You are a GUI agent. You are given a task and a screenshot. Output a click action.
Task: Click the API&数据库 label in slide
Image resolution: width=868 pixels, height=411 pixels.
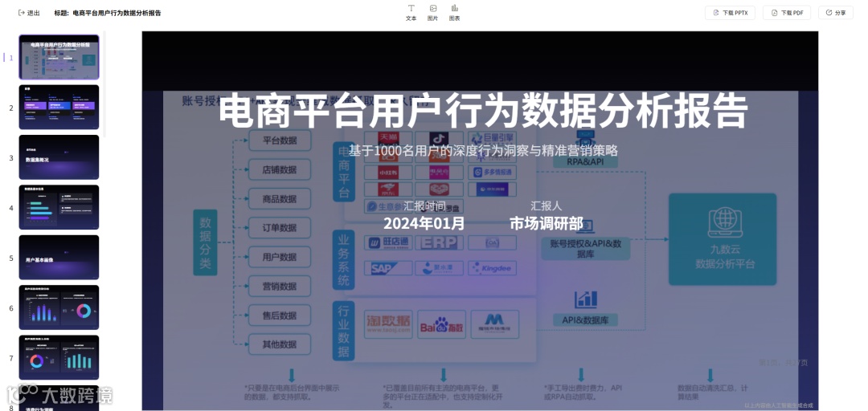585,319
